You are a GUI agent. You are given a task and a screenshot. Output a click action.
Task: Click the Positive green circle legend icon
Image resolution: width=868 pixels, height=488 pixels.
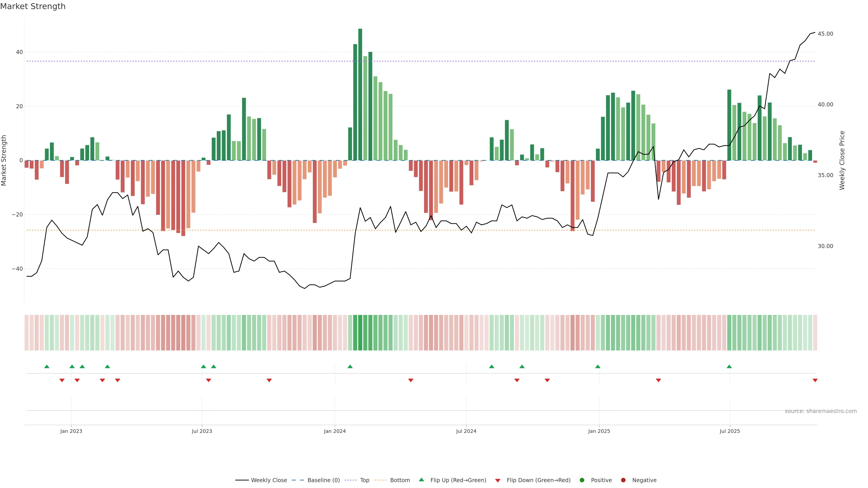[582, 480]
